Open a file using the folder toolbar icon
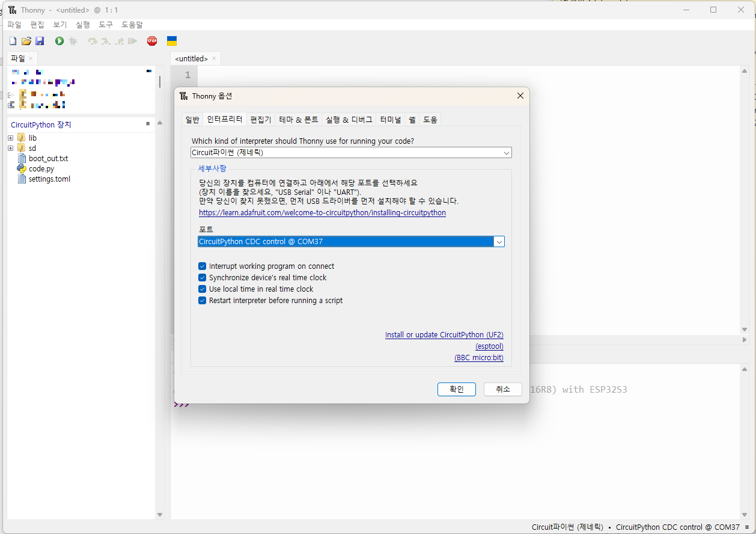The image size is (756, 534). click(26, 40)
